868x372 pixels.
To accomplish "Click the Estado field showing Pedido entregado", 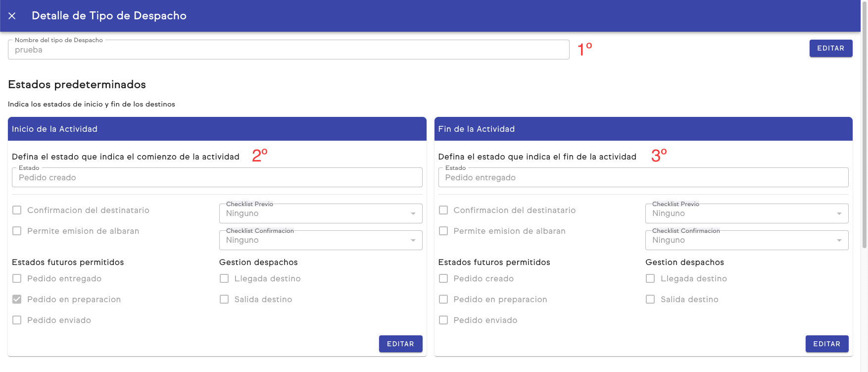I will click(x=643, y=177).
